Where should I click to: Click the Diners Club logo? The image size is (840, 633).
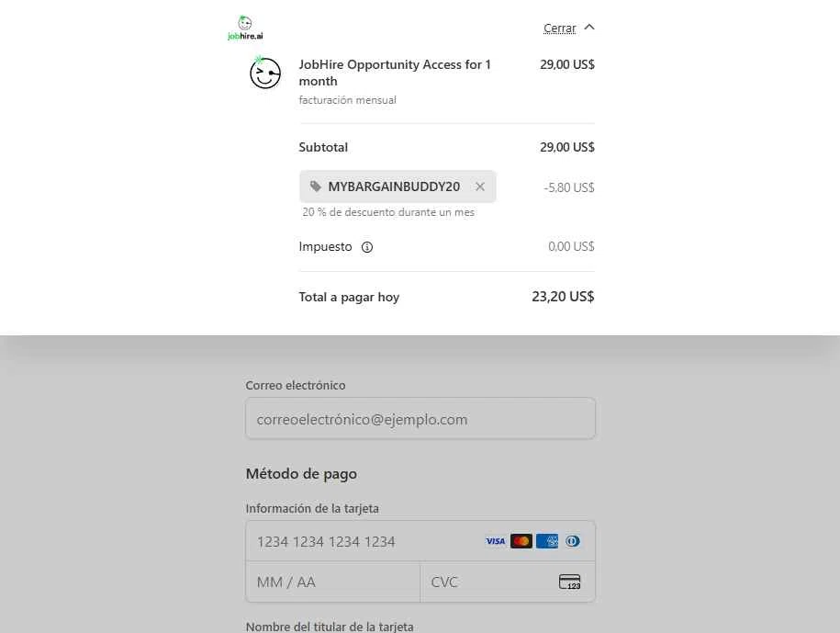coord(572,541)
